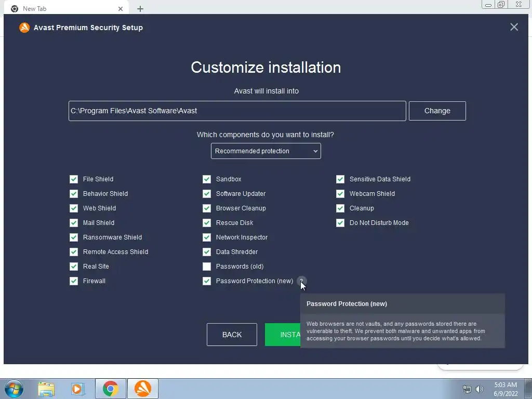Click the Customize installation heading
Viewport: 532px width, 399px height.
pos(265,67)
